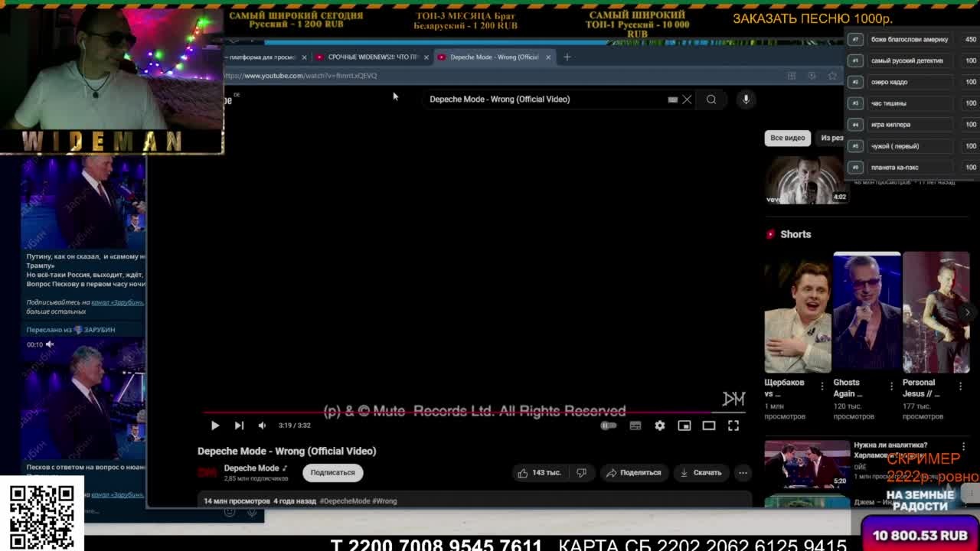Image resolution: width=980 pixels, height=551 pixels.
Task: Focus the YouTube search box
Action: (545, 99)
